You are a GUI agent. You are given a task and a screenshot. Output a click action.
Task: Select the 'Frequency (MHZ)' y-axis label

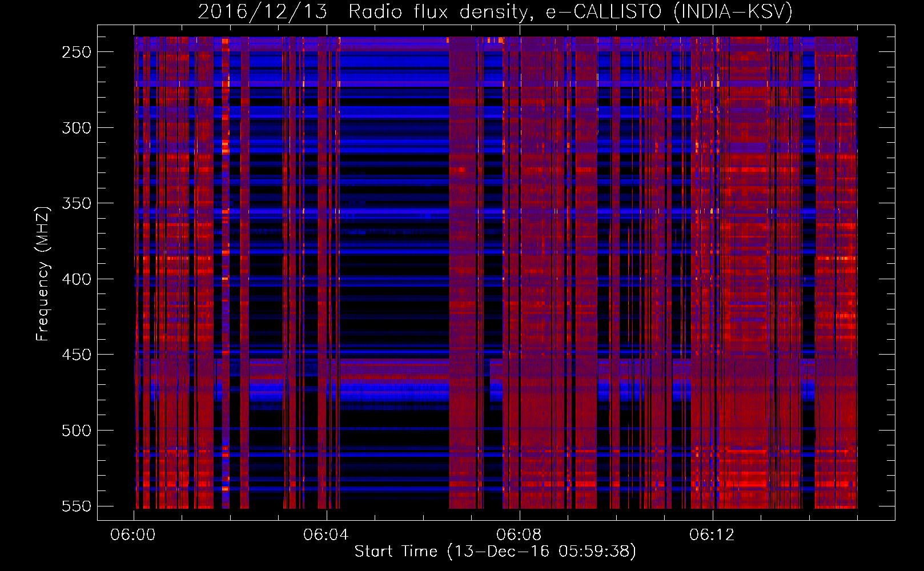point(43,274)
